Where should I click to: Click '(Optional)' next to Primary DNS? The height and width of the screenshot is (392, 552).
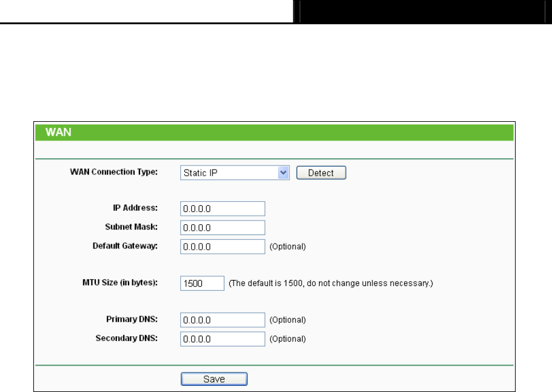288,320
